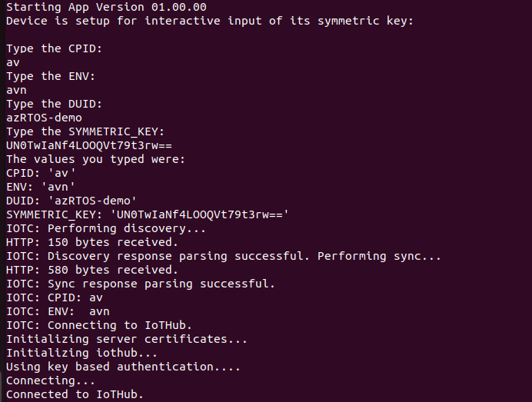
Task: Click the typed 'av' CPID input line
Action: (x=13, y=63)
